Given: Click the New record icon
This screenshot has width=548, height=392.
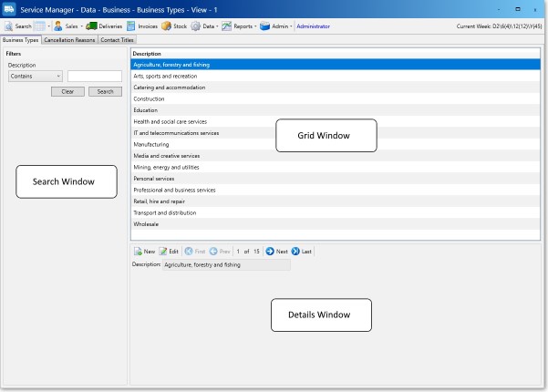Looking at the screenshot, I should pyautogui.click(x=138, y=252).
